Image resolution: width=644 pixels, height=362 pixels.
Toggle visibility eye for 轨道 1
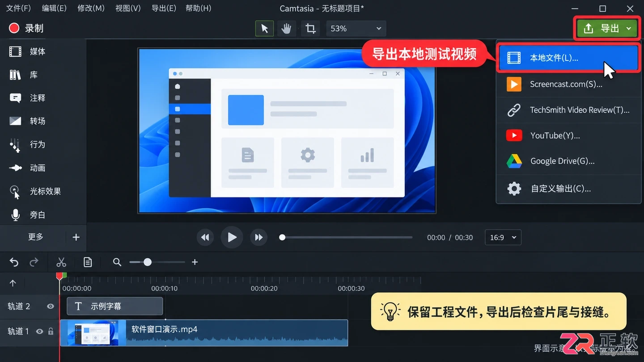pos(40,331)
